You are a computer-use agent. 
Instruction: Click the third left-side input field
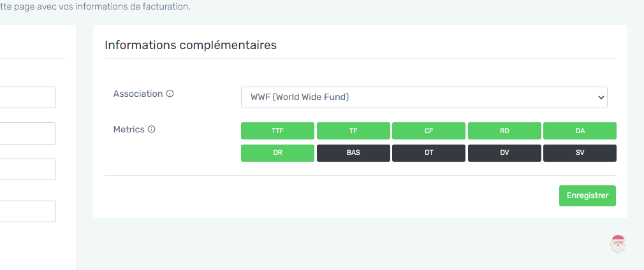coord(28,169)
